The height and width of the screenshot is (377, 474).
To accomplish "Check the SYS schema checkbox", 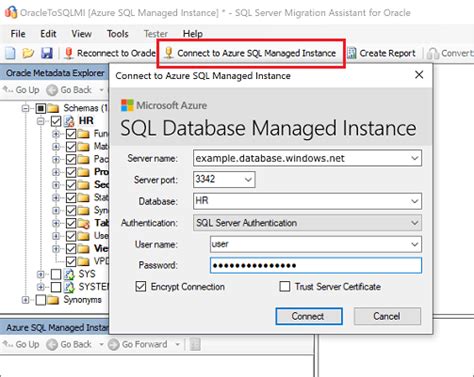I will click(56, 274).
